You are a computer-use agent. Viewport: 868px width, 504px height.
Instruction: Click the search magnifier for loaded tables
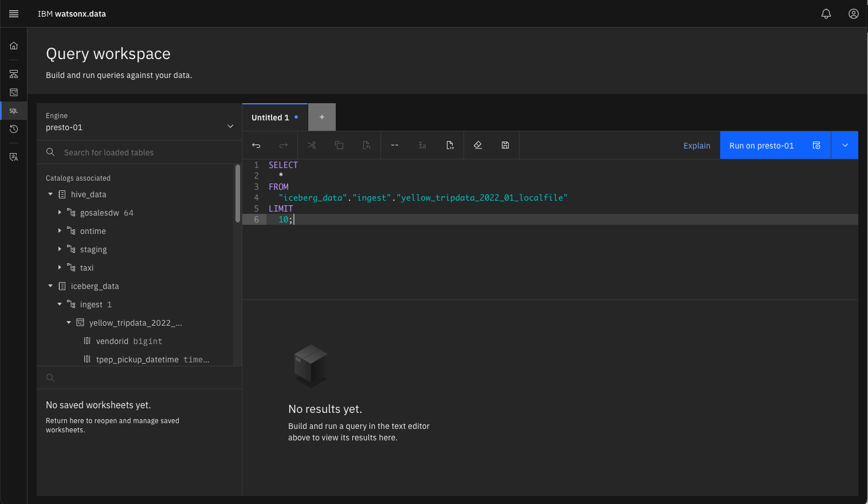point(50,152)
